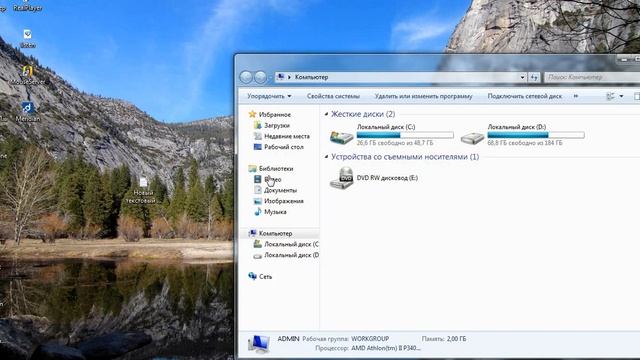The width and height of the screenshot is (640, 360).
Task: Select Локальный диск (C:) drive icon
Action: 341,137
